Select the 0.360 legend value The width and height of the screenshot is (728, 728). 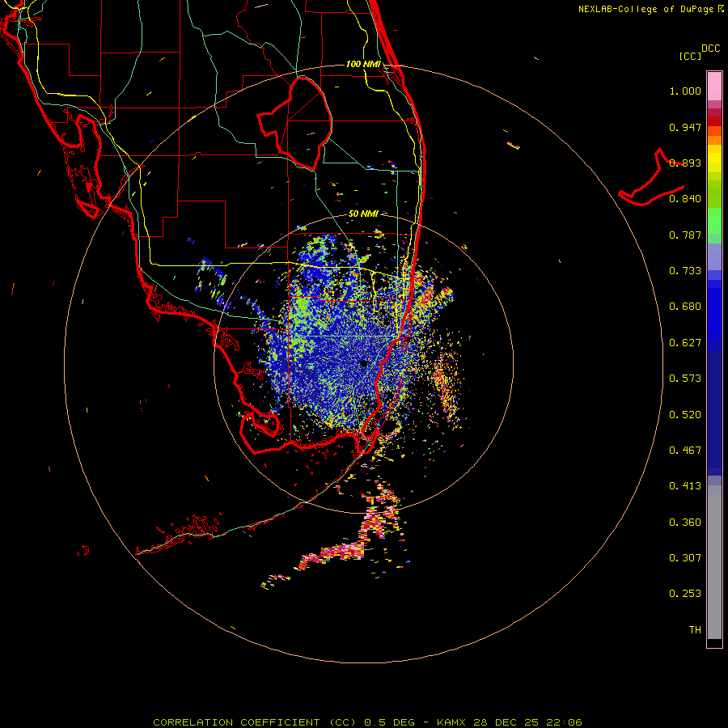coord(685,523)
